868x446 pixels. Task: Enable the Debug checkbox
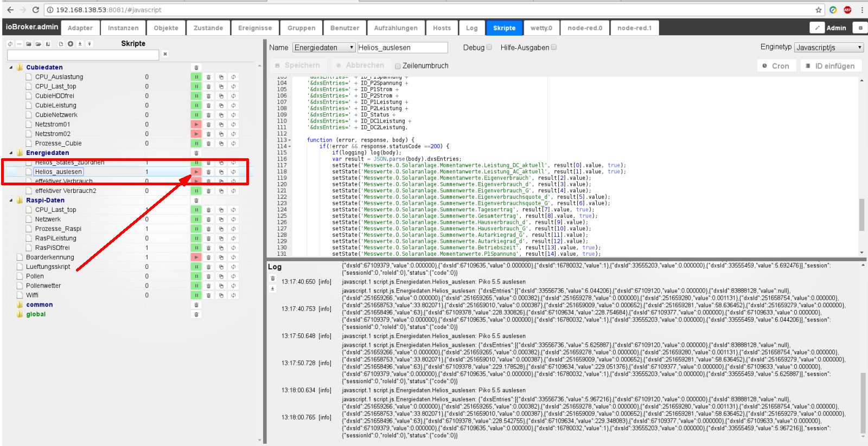(489, 47)
